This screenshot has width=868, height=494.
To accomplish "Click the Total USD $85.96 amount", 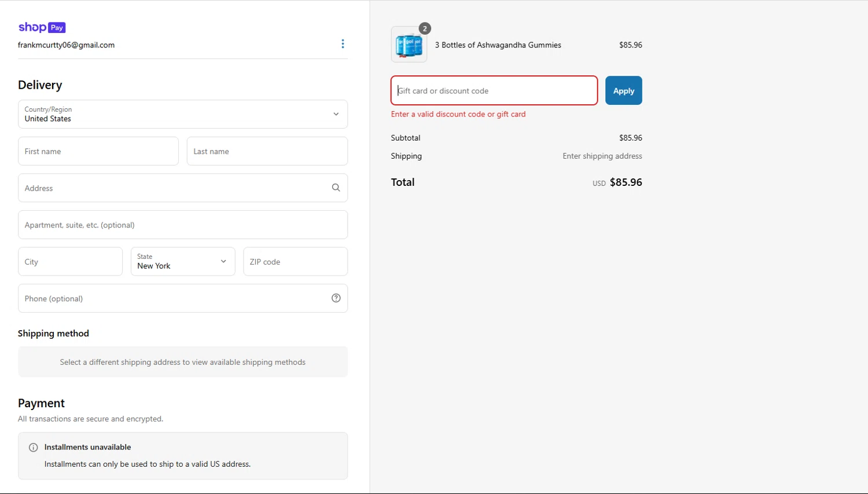I will click(617, 182).
